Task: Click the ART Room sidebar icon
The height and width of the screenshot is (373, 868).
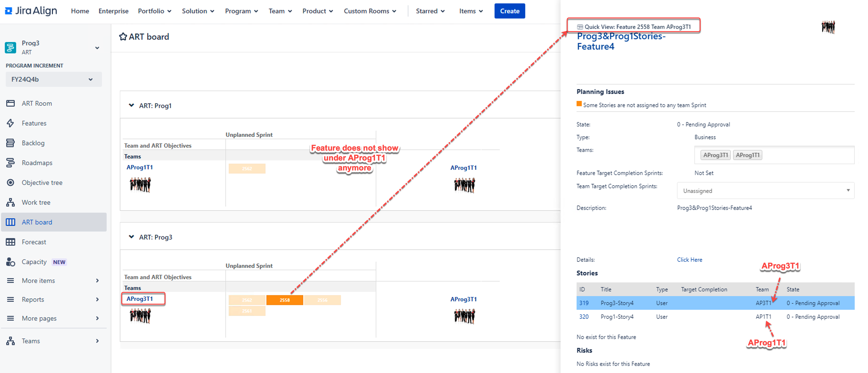Action: pyautogui.click(x=10, y=104)
